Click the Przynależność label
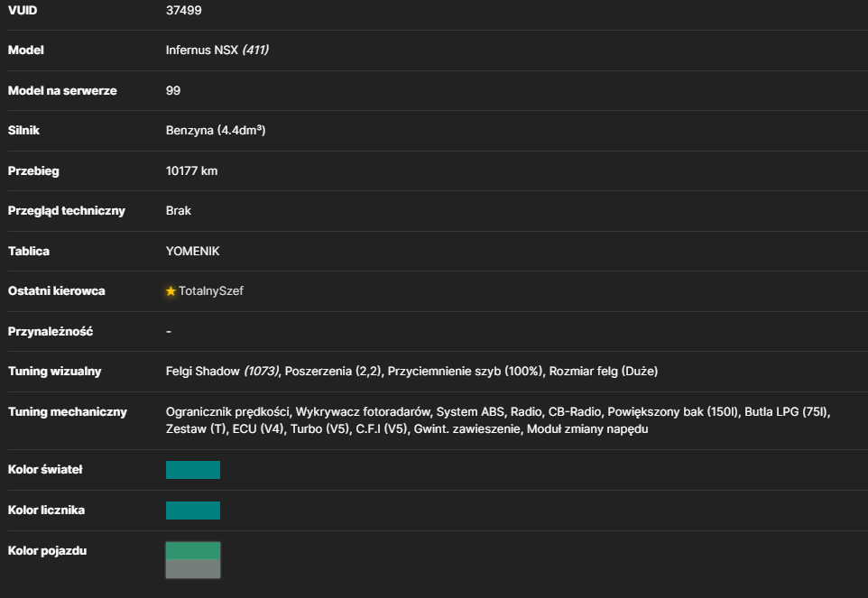The width and height of the screenshot is (868, 598). 51,331
